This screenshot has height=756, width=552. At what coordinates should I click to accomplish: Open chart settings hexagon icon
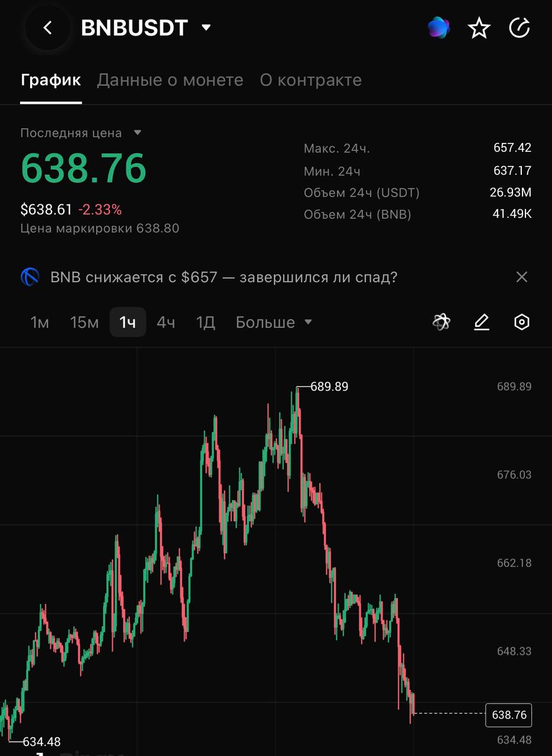pos(521,322)
